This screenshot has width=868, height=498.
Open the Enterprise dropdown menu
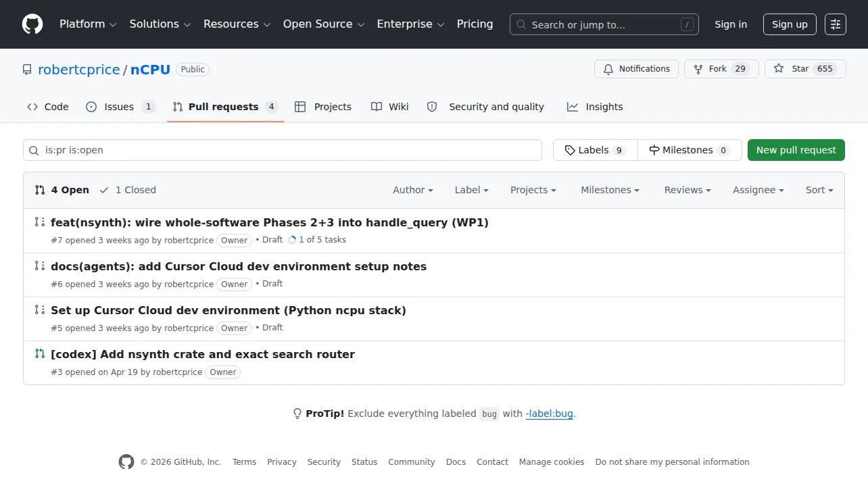(x=411, y=24)
